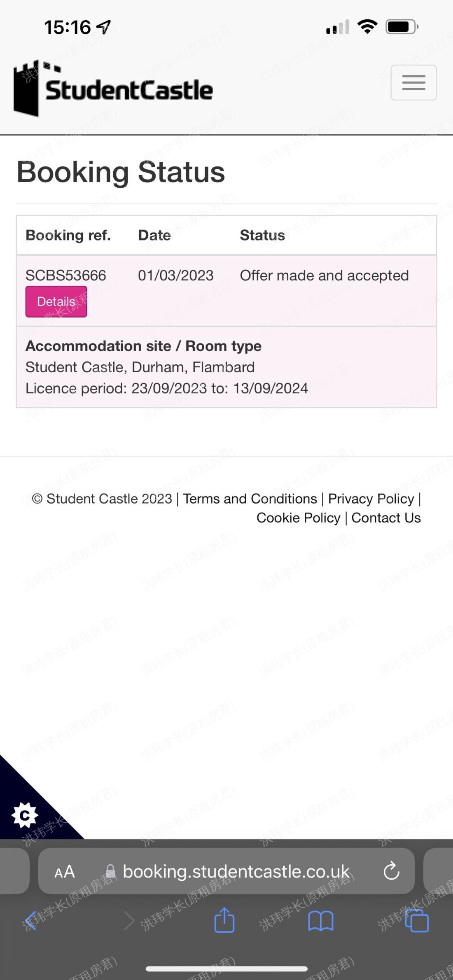Tap the AA reader options button
The width and height of the screenshot is (453, 980).
point(65,872)
